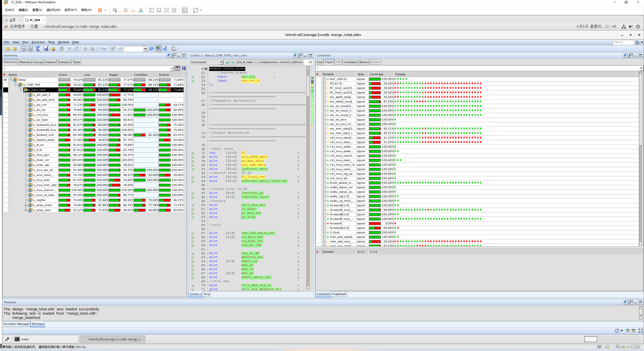The width and height of the screenshot is (644, 351).
Task: Switch to Condition tab in CovDetail
Action: point(350,62)
